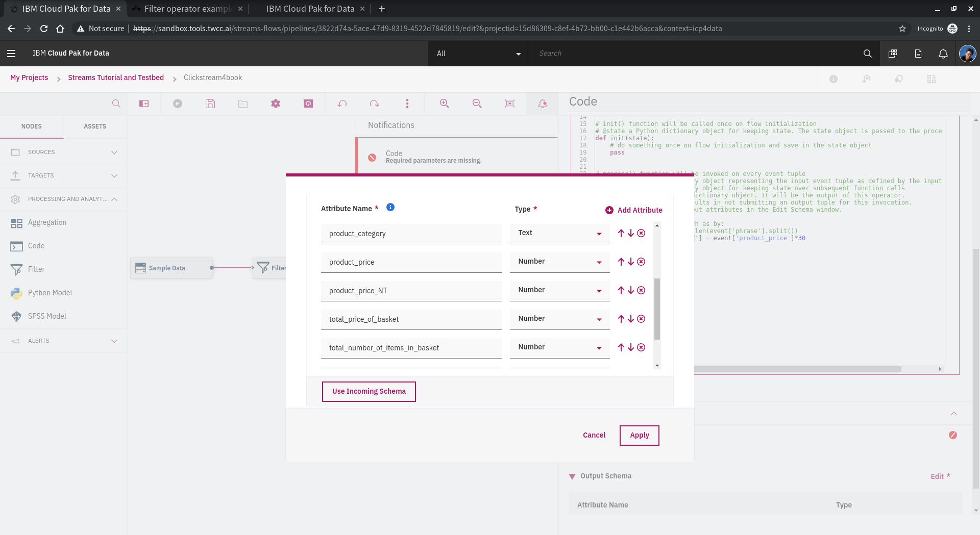Click the undo arrow in the canvas toolbar
980x535 pixels.
(342, 104)
